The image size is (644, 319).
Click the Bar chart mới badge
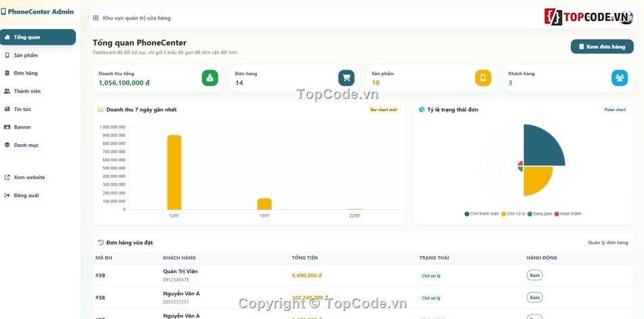[384, 110]
